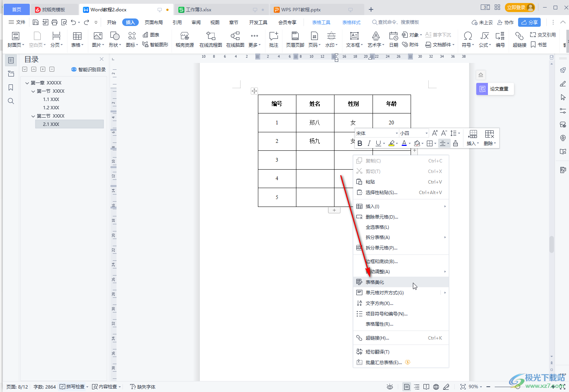Select the 2.1 XXX outline item
Image resolution: width=569 pixels, height=392 pixels.
(x=69, y=124)
